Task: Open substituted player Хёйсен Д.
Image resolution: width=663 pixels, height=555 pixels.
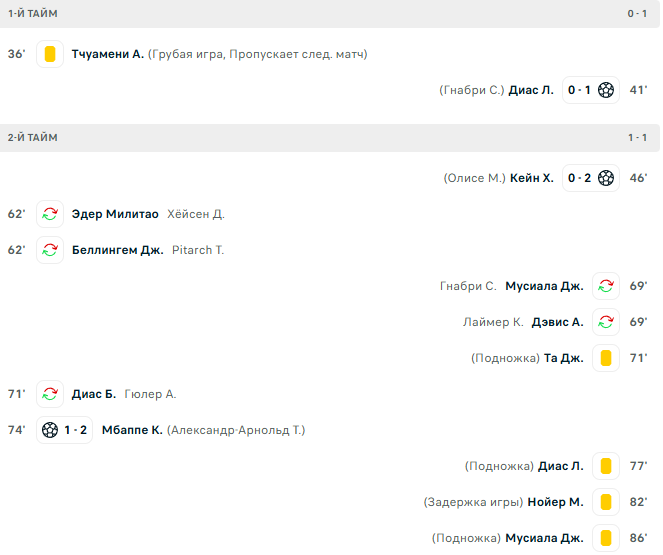Action: [196, 214]
